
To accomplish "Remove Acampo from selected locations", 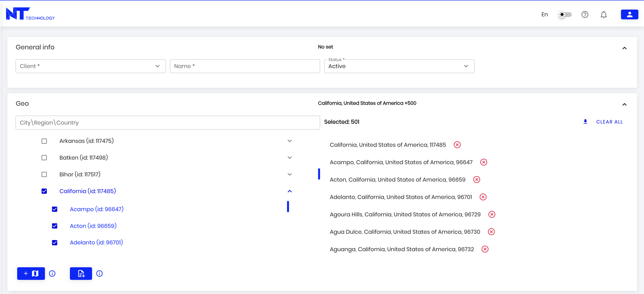I will pyautogui.click(x=484, y=162).
